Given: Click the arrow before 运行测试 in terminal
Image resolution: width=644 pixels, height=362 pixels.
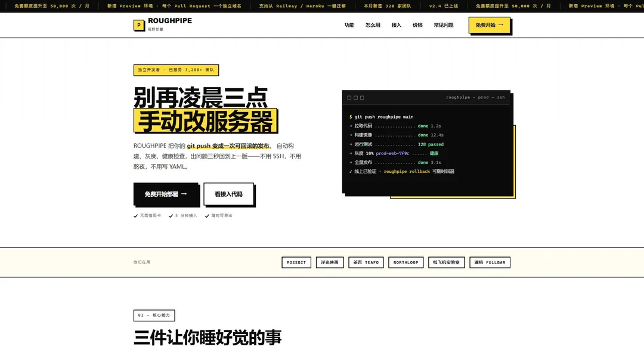Looking at the screenshot, I should [351, 144].
